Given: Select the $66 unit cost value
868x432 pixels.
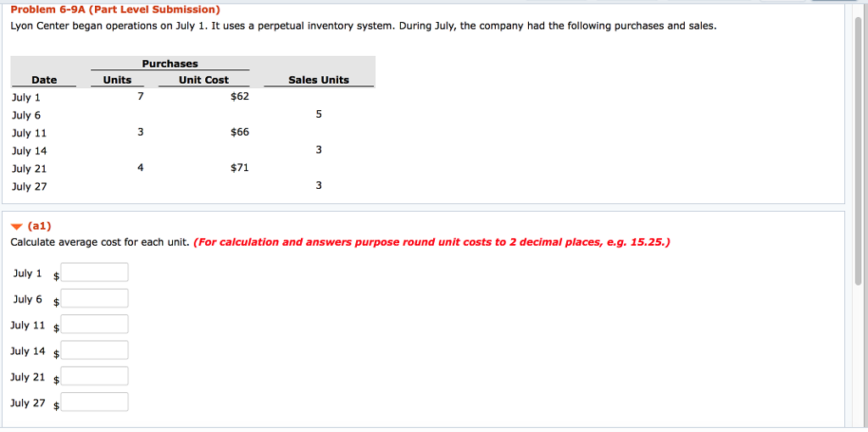Looking at the screenshot, I should pyautogui.click(x=240, y=132).
